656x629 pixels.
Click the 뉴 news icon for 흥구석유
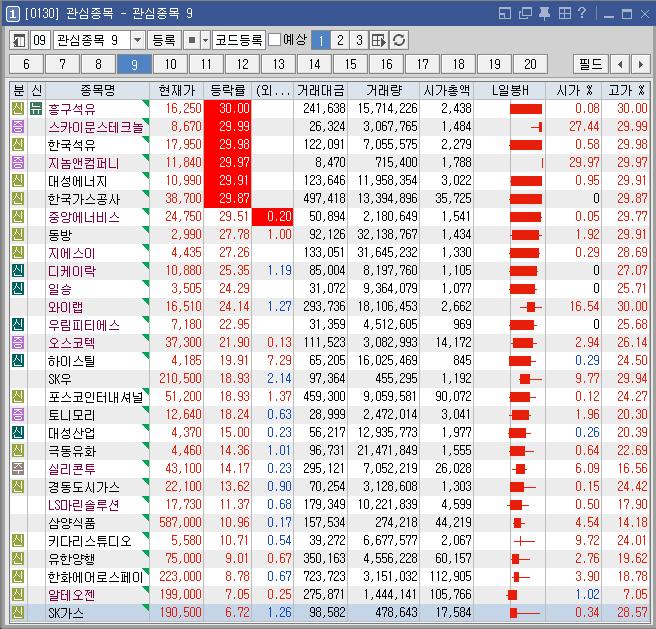click(x=36, y=109)
